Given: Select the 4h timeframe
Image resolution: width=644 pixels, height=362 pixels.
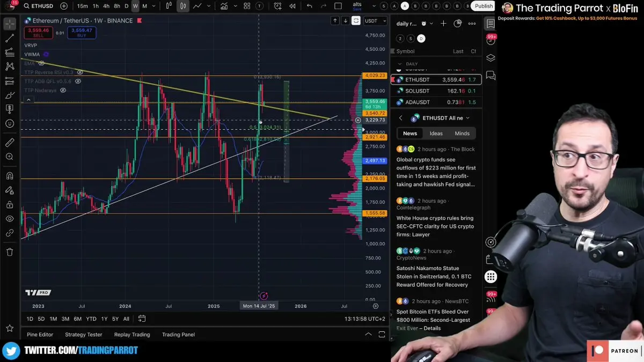Looking at the screenshot, I should 106,6.
